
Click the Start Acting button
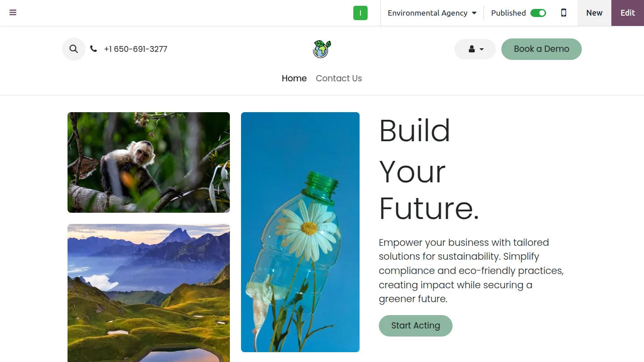415,326
